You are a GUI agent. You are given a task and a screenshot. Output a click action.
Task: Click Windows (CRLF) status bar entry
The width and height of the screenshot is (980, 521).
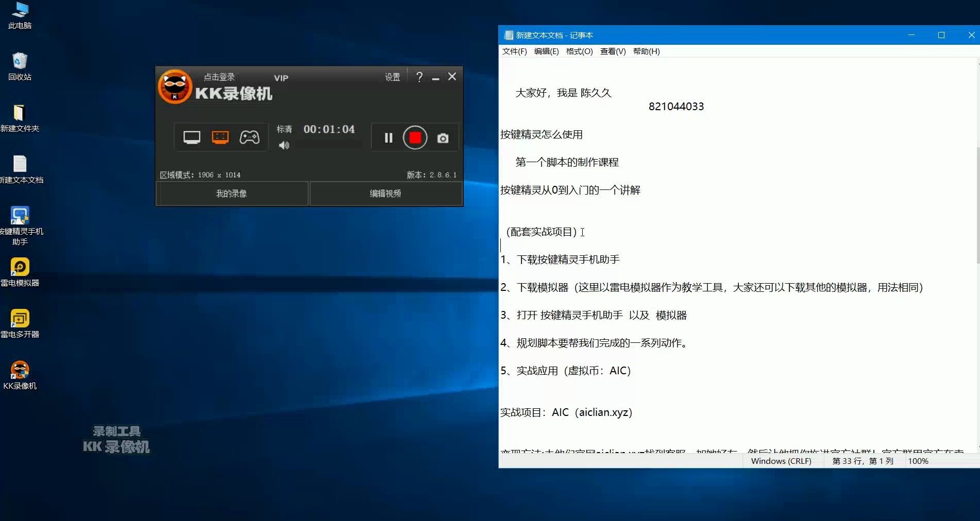781,461
